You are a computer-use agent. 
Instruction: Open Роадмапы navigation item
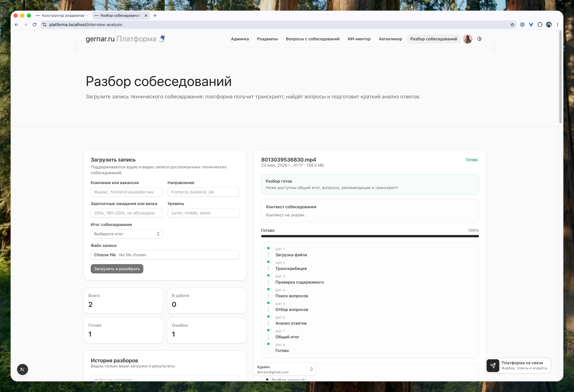coord(267,39)
